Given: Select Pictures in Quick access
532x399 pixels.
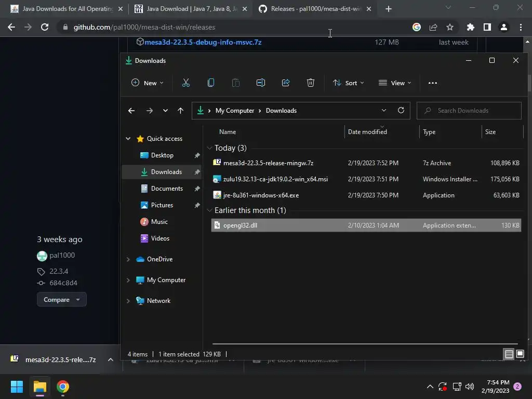Looking at the screenshot, I should coord(162,205).
